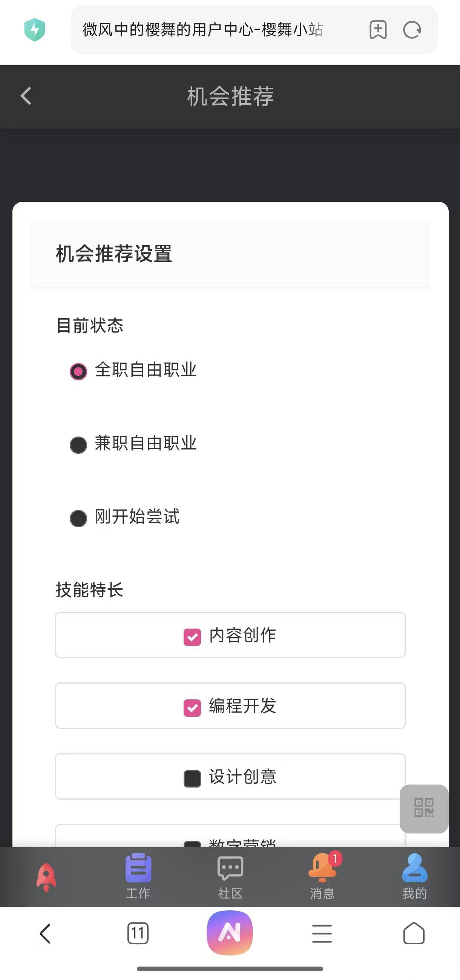Viewport: 460px width, 980px height.
Task: Go back using header arrow
Action: [26, 96]
